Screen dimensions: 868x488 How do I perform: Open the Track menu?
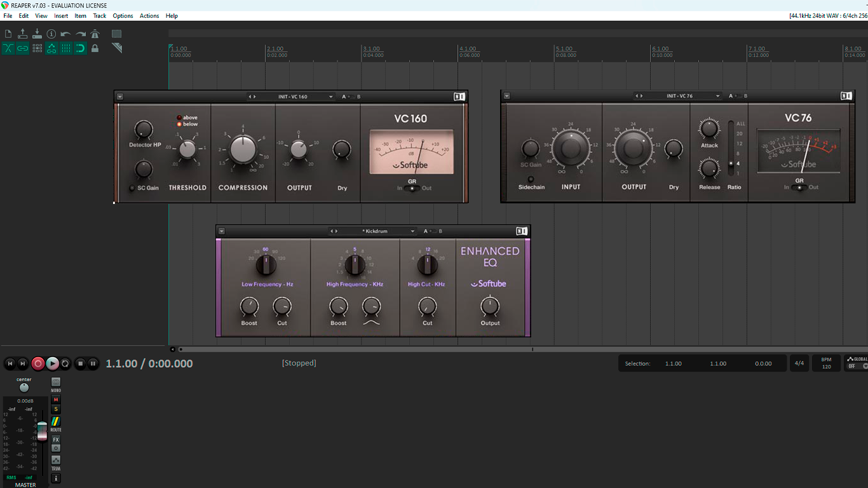[100, 16]
